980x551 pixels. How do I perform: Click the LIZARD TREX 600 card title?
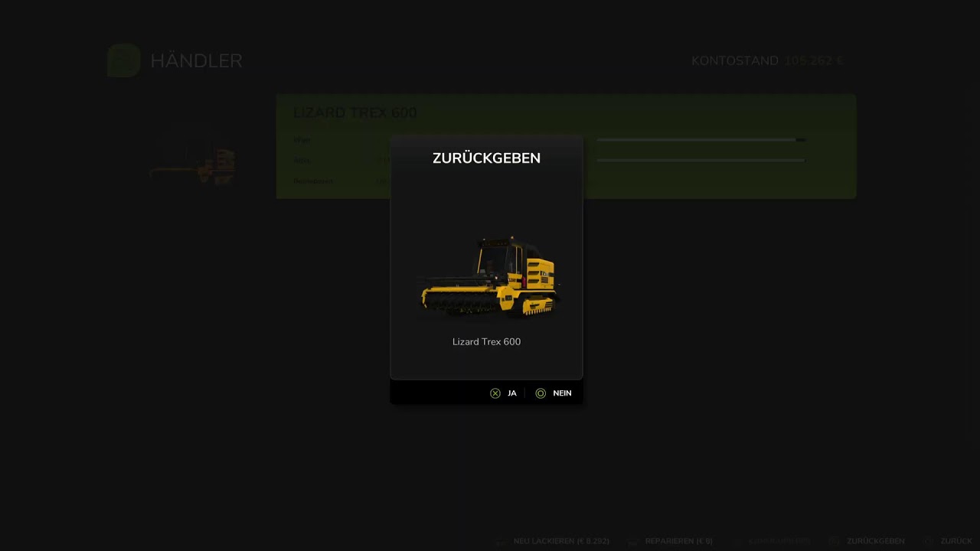coord(355,113)
